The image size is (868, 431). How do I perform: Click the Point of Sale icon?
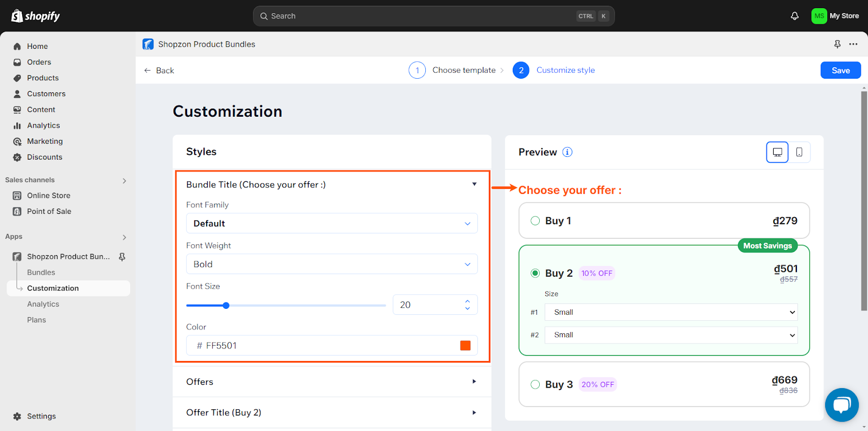(17, 211)
